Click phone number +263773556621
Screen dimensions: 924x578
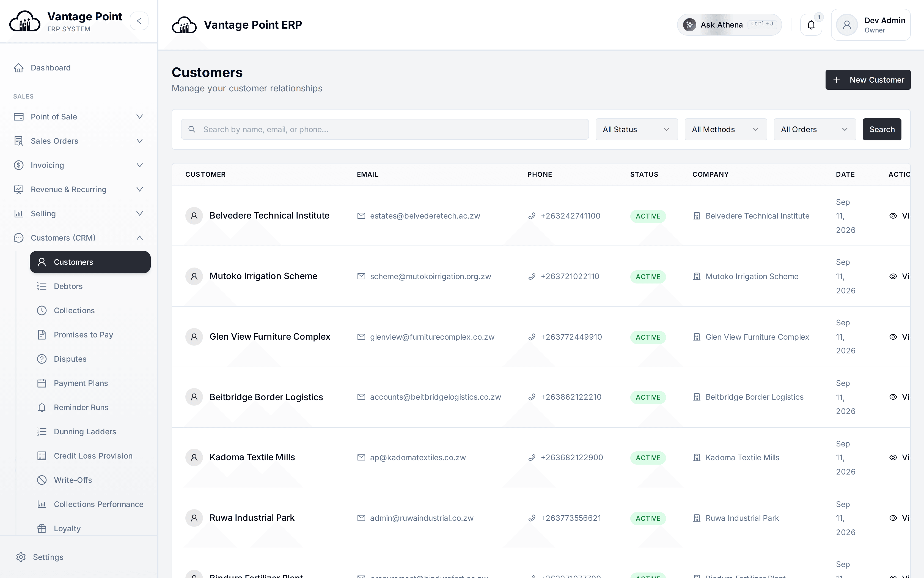[571, 518]
